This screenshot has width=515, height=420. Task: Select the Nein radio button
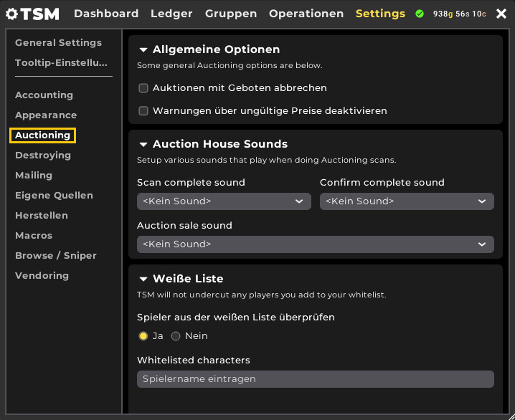[176, 336]
